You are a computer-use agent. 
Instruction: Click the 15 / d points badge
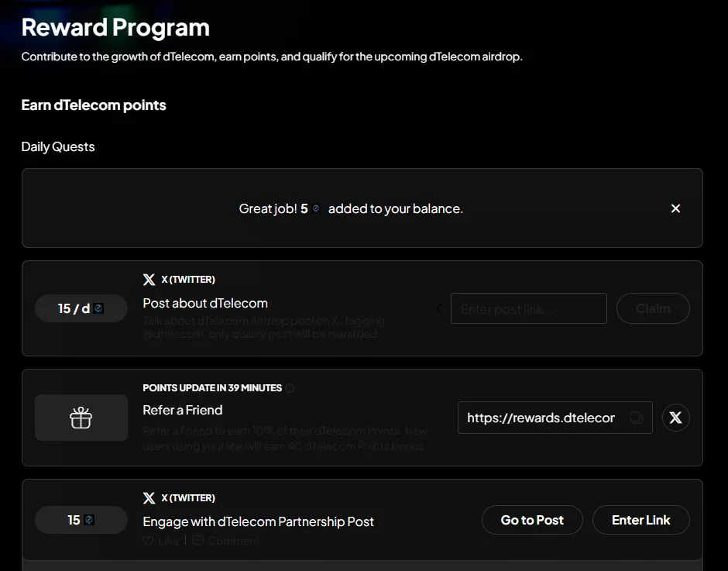(x=81, y=308)
